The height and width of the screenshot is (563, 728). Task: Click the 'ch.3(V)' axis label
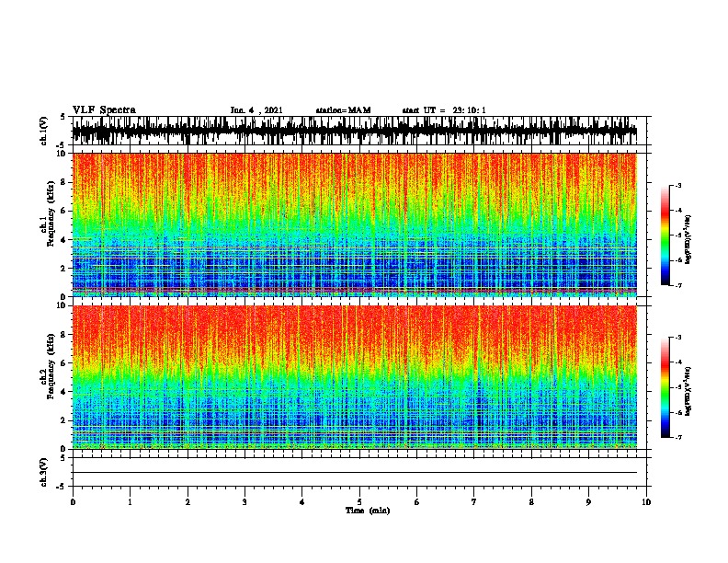tap(44, 472)
